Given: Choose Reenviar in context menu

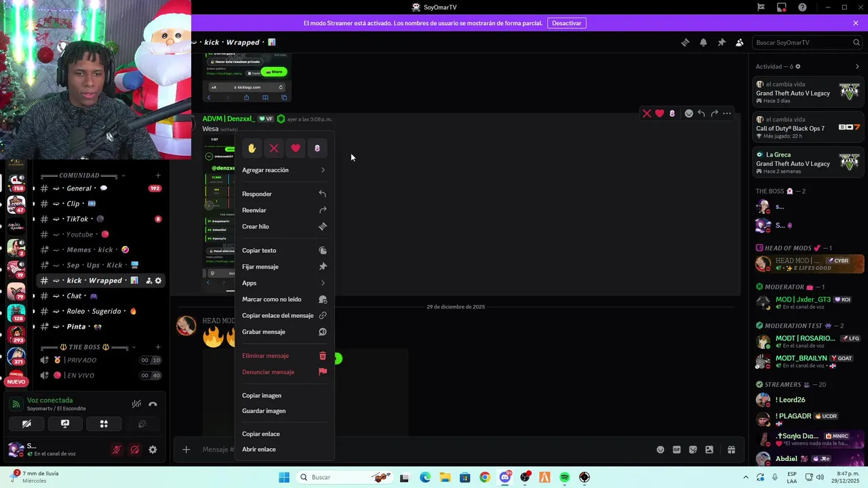Looking at the screenshot, I should point(285,210).
